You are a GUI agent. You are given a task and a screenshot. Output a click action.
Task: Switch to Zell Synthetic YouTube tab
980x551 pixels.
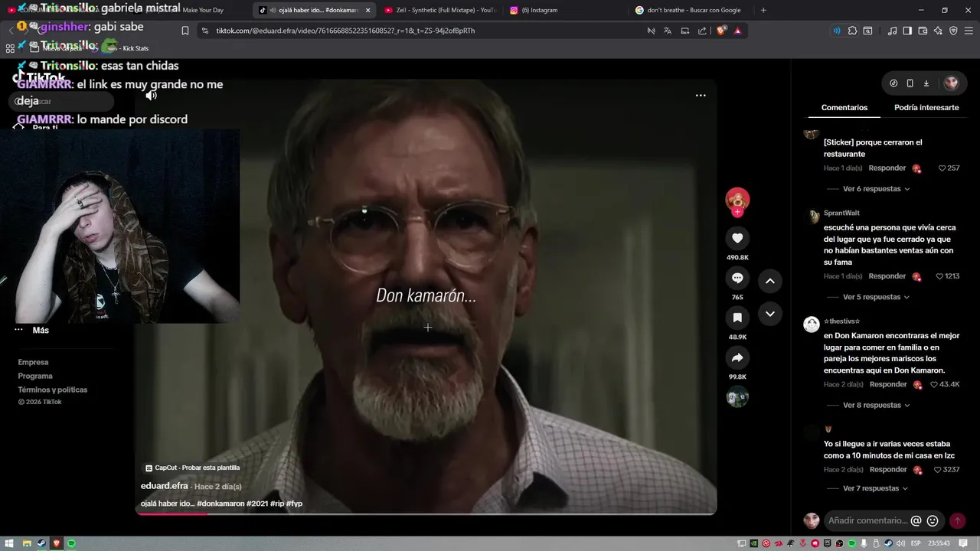440,10
